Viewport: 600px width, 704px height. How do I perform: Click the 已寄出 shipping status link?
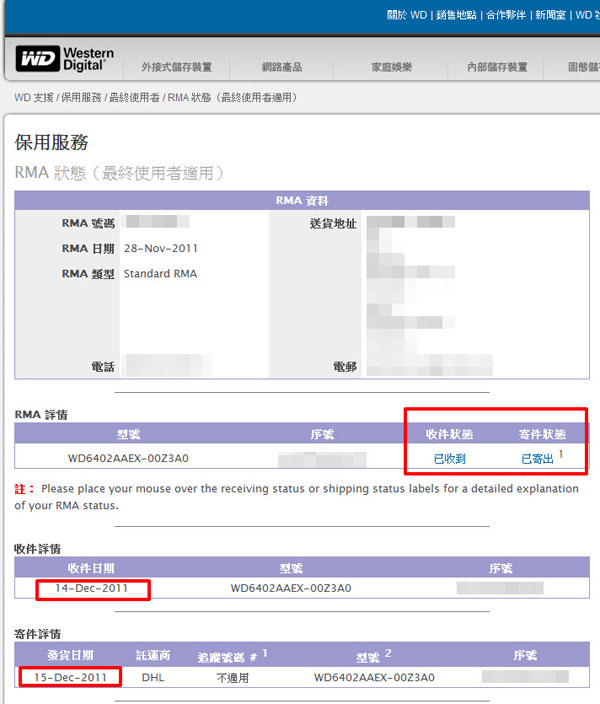[537, 459]
